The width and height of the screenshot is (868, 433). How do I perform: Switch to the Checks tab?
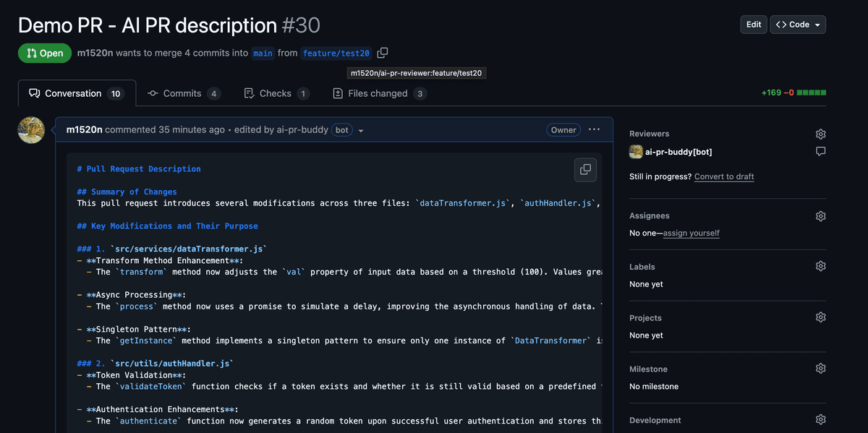(x=276, y=93)
